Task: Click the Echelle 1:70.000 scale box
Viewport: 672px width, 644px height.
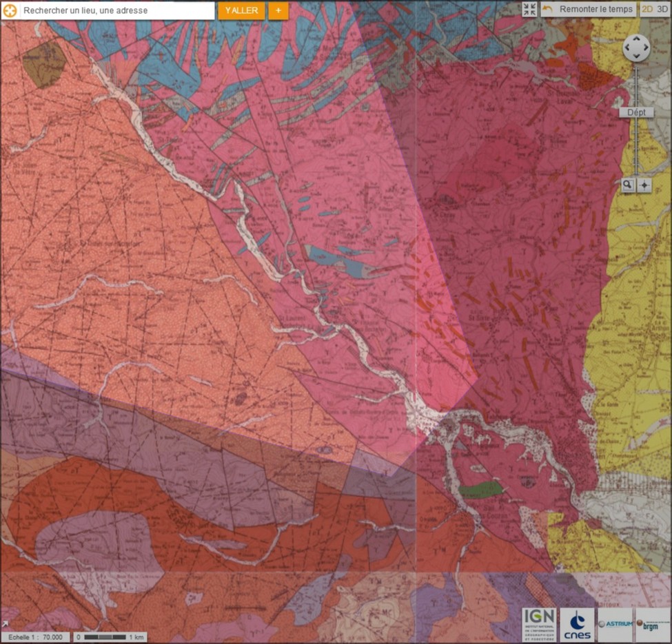Action: tap(34, 637)
